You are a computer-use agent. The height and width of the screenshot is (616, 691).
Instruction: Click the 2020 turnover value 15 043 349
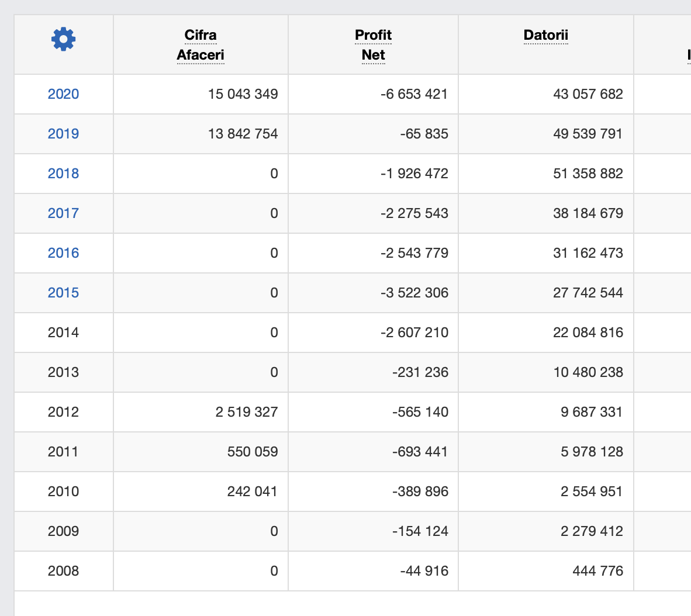(x=243, y=94)
